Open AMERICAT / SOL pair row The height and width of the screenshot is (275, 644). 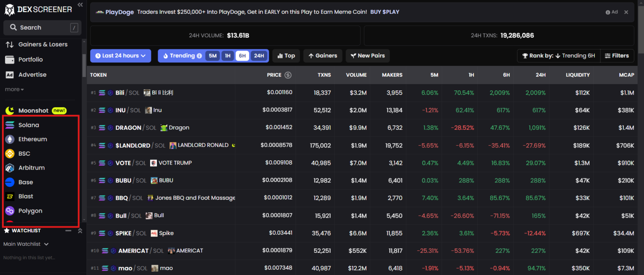point(362,251)
